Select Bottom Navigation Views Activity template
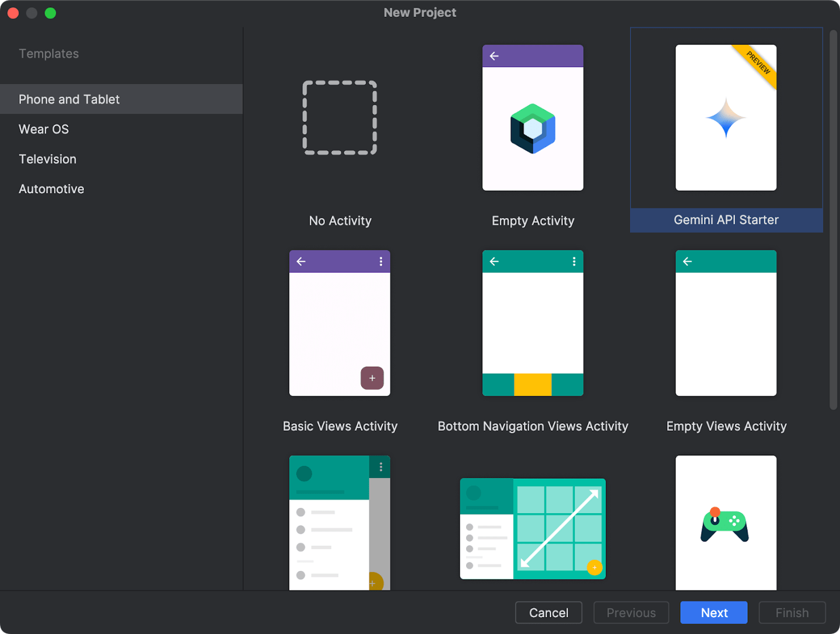This screenshot has height=634, width=840. (x=532, y=323)
